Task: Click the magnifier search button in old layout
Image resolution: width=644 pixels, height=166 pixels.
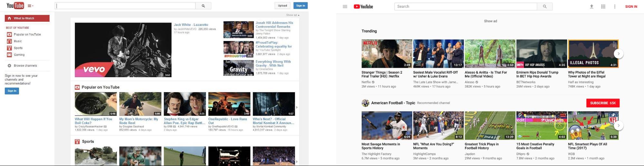Action: click(x=203, y=5)
